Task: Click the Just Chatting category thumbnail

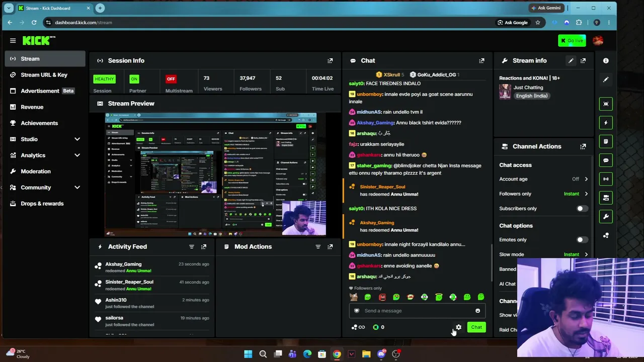Action: click(505, 92)
